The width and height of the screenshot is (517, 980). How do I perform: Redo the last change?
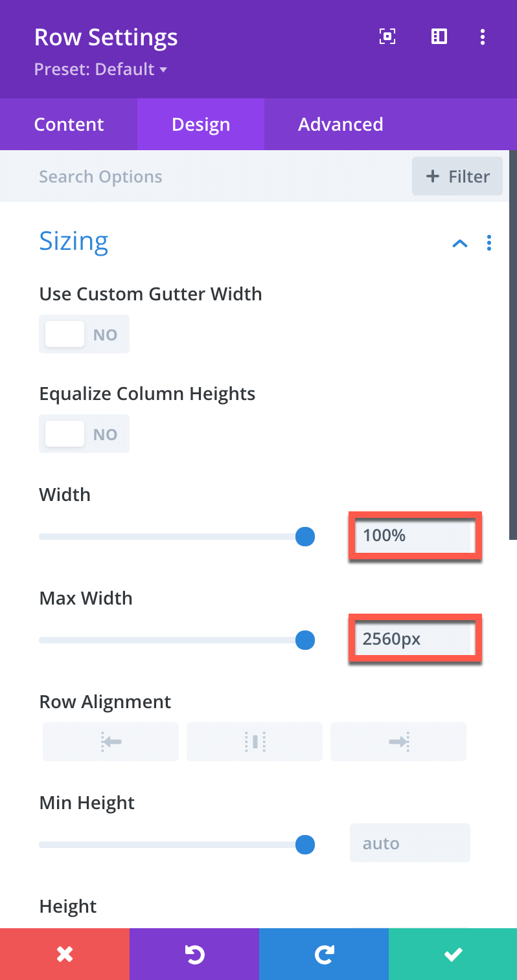324,954
